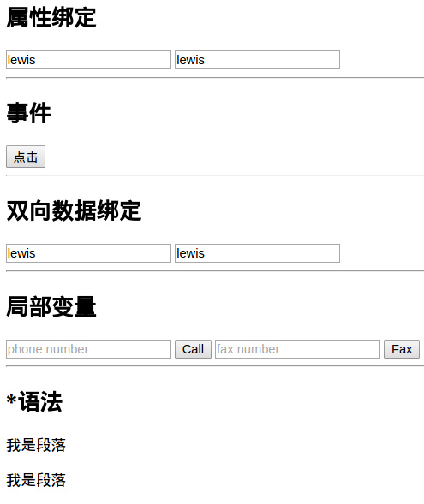The height and width of the screenshot is (504, 424).
Task: Select the right lewis input under 双向数据绑定
Action: (x=257, y=253)
